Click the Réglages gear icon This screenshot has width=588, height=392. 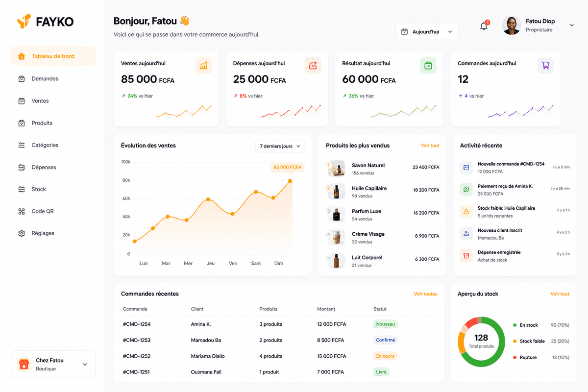[x=22, y=233]
